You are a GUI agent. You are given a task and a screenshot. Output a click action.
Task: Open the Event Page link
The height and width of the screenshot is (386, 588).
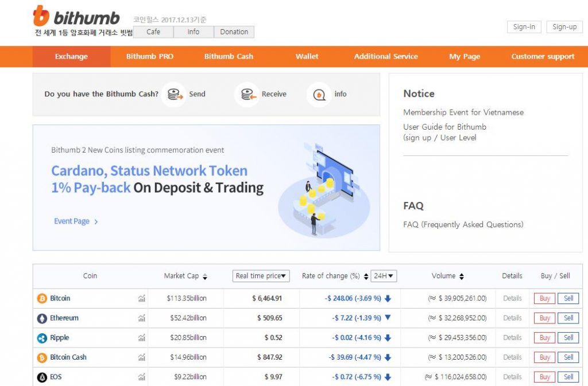pos(73,221)
